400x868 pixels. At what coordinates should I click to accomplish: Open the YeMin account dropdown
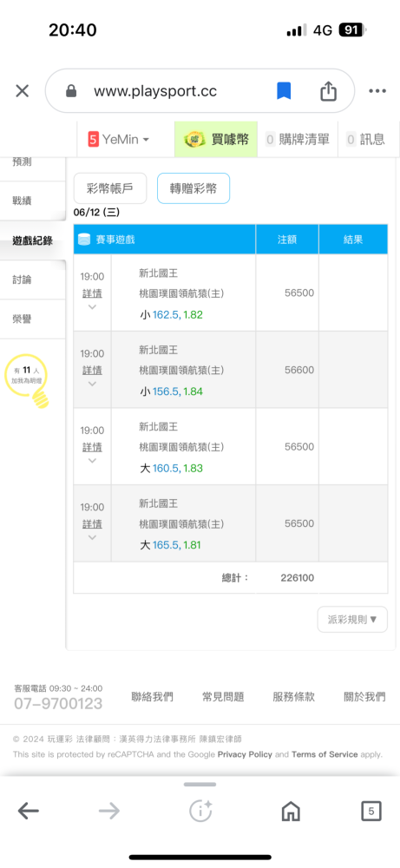[118, 140]
